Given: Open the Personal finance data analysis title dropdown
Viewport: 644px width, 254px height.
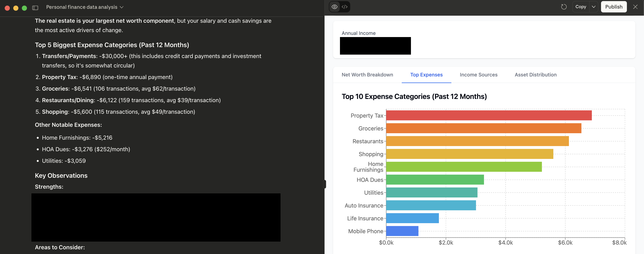Looking at the screenshot, I should (x=85, y=7).
